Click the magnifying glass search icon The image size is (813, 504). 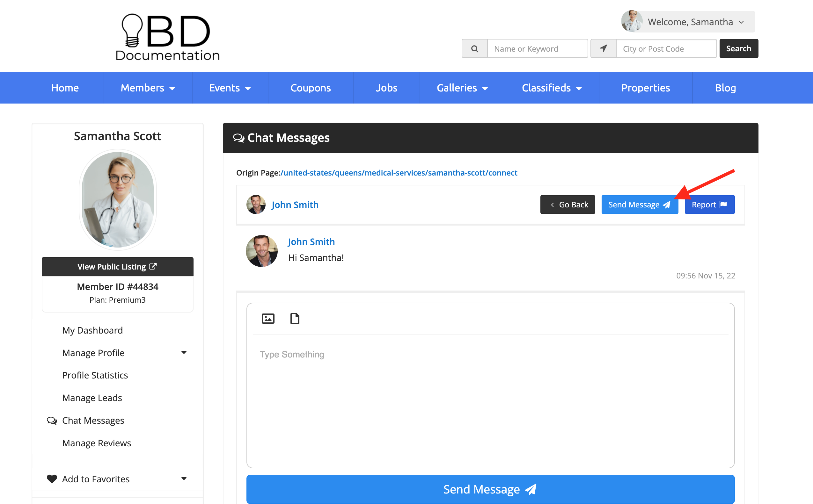pyautogui.click(x=474, y=49)
